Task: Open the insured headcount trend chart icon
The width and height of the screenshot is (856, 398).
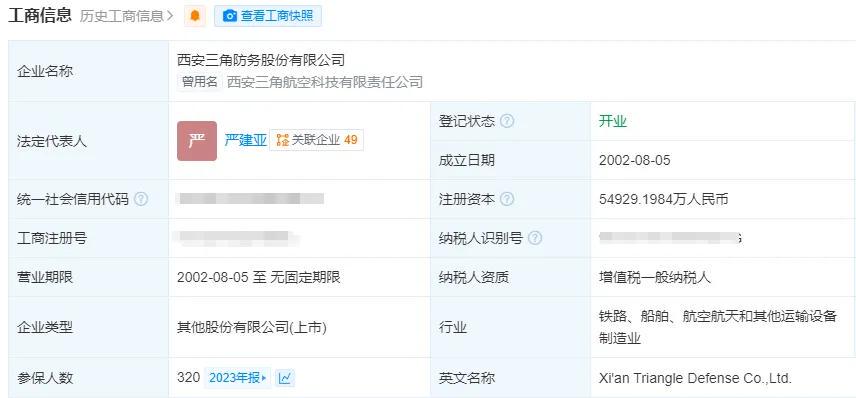Action: [x=285, y=378]
